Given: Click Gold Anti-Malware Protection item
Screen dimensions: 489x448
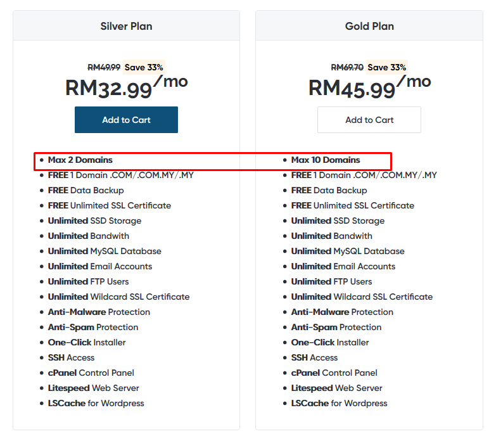Looking at the screenshot, I should 342,312.
